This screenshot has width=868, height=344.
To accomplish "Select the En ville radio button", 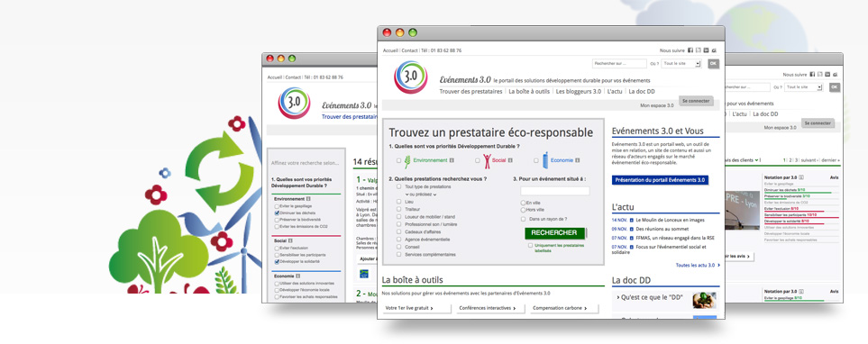I will pyautogui.click(x=523, y=203).
